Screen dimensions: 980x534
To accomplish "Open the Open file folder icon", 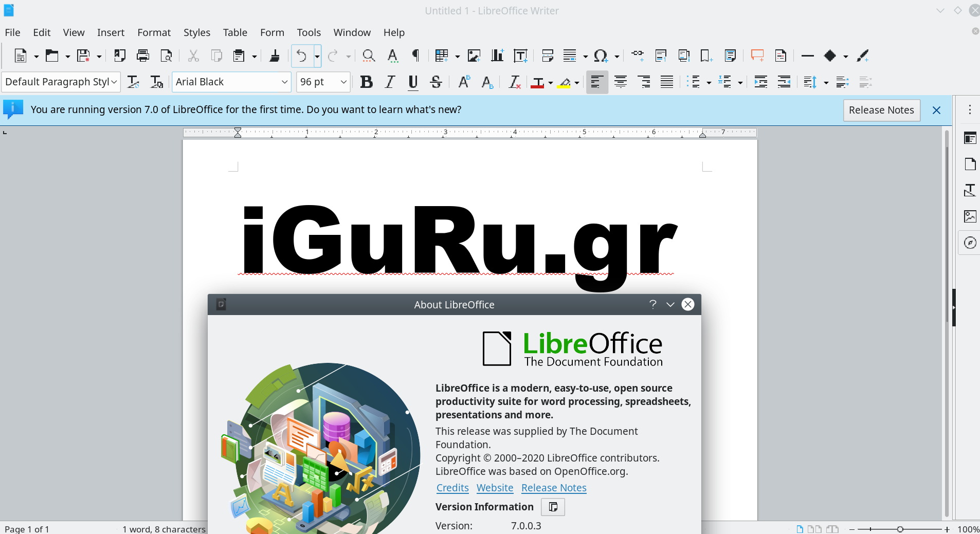I will (x=52, y=56).
